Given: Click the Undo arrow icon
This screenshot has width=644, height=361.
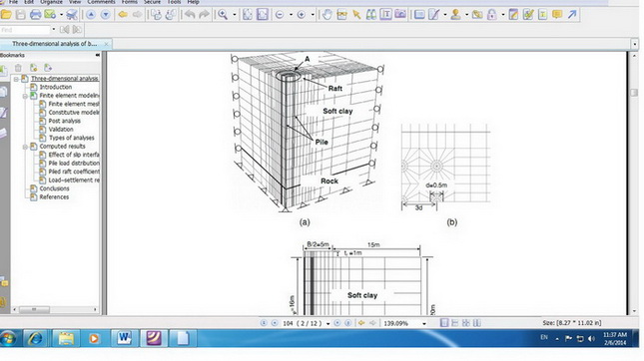Looking at the screenshot, I should point(190,15).
